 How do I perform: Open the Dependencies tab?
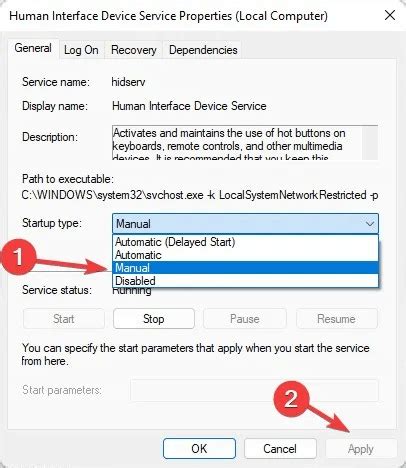point(203,50)
